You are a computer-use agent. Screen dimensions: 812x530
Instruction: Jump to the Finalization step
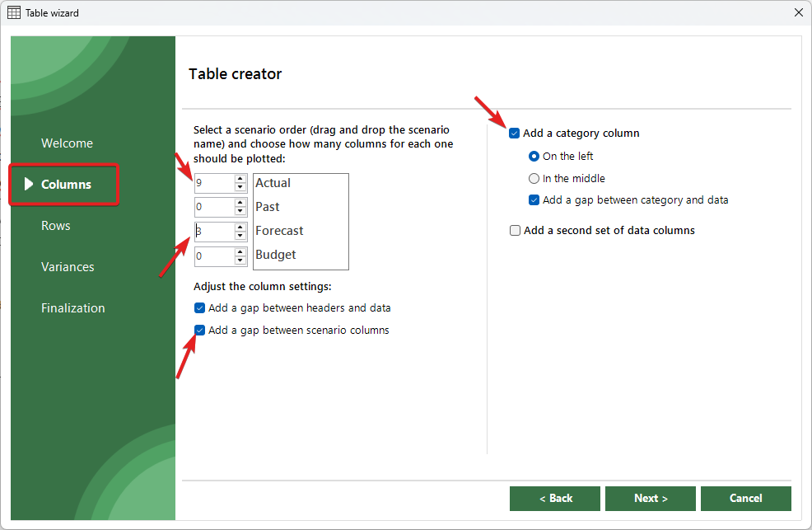coord(73,308)
